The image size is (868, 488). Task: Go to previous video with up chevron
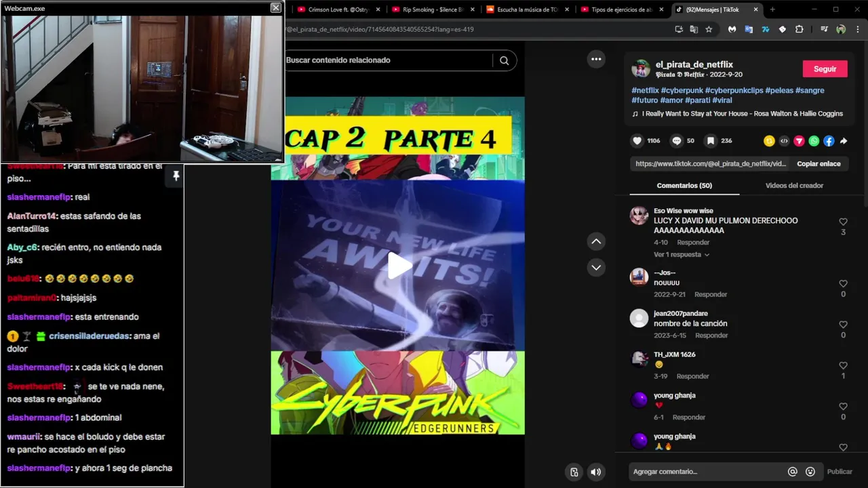point(596,241)
